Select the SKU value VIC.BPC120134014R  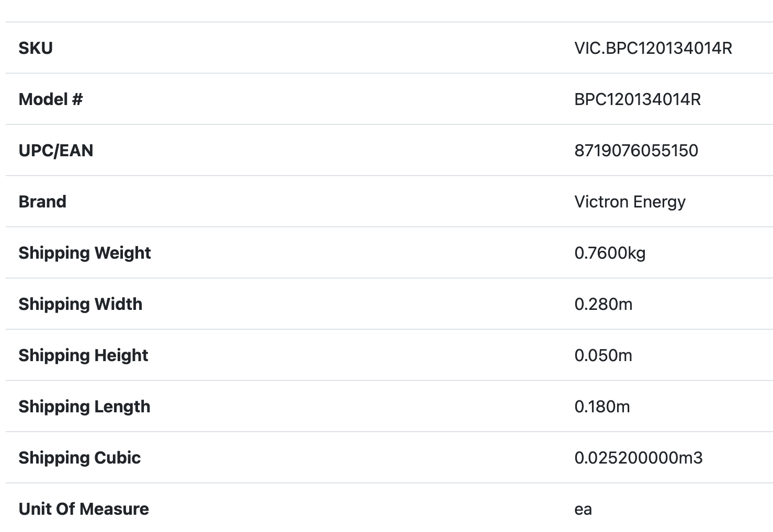[653, 48]
